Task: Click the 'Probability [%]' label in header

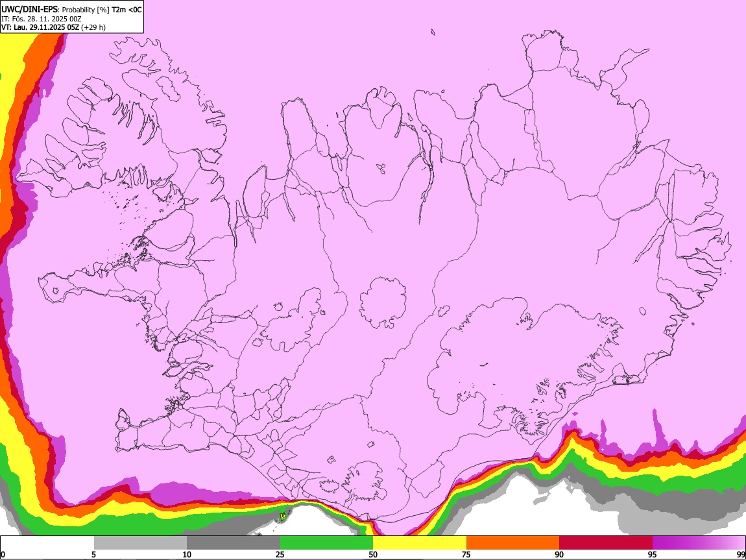Action: (86, 10)
